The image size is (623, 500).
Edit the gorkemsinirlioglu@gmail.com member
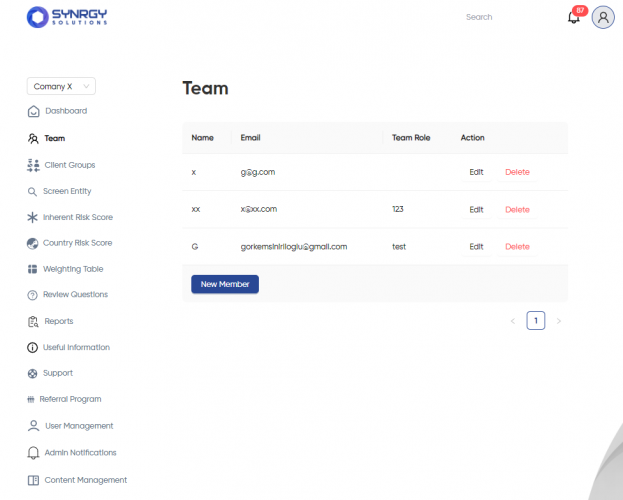(x=476, y=247)
